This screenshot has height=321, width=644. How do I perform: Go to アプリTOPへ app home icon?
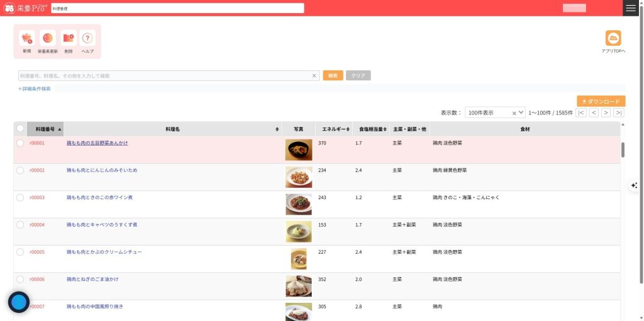tap(613, 38)
